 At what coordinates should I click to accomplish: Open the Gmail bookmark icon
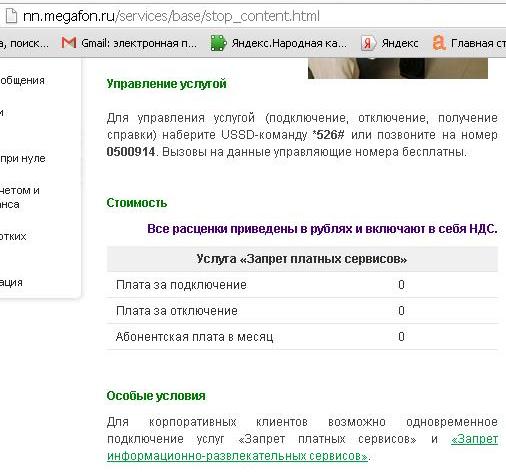point(69,43)
